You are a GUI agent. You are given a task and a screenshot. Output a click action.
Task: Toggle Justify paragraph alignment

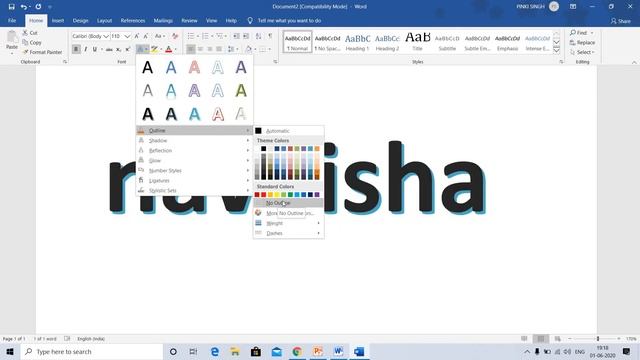219,49
